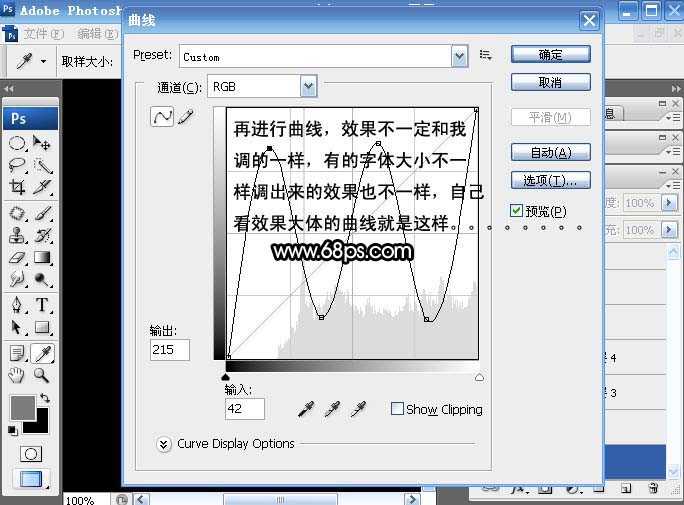
Task: Open the 文件 menu
Action: coord(44,34)
